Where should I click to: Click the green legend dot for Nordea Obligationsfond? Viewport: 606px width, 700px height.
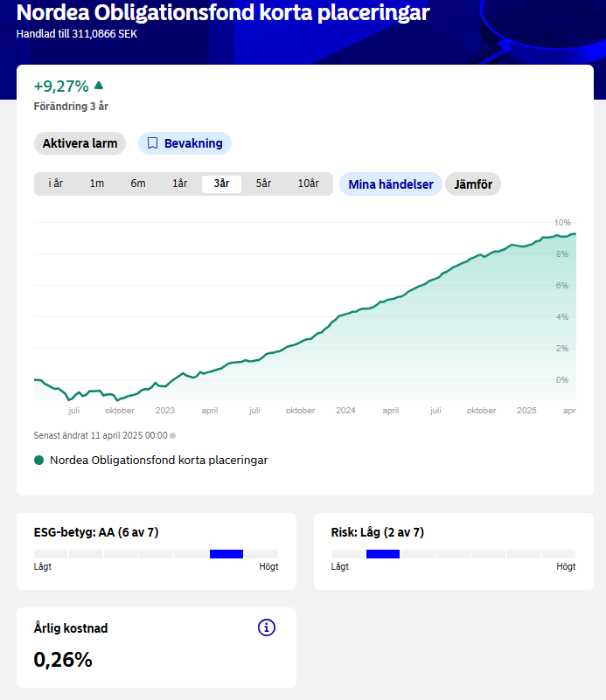click(x=38, y=461)
